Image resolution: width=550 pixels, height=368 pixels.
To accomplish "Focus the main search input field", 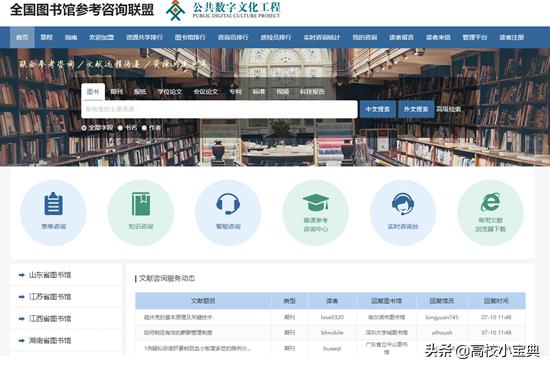I will (219, 109).
